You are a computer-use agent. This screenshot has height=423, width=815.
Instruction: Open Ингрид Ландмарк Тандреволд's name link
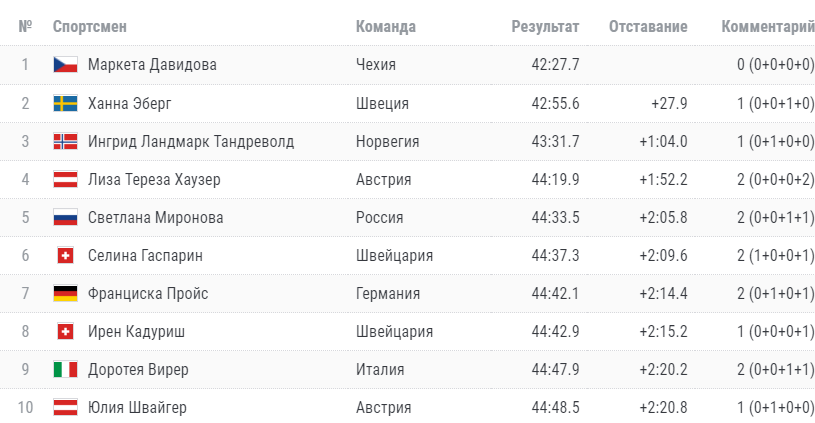191,141
